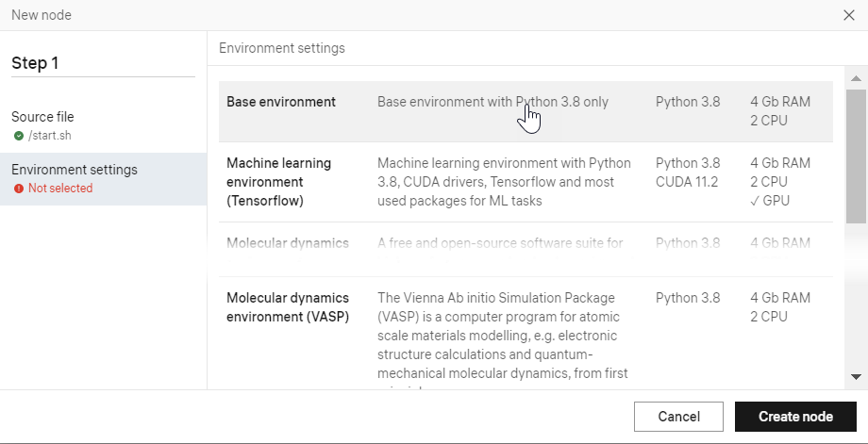Click the red error icon beside Not selected

(x=19, y=189)
